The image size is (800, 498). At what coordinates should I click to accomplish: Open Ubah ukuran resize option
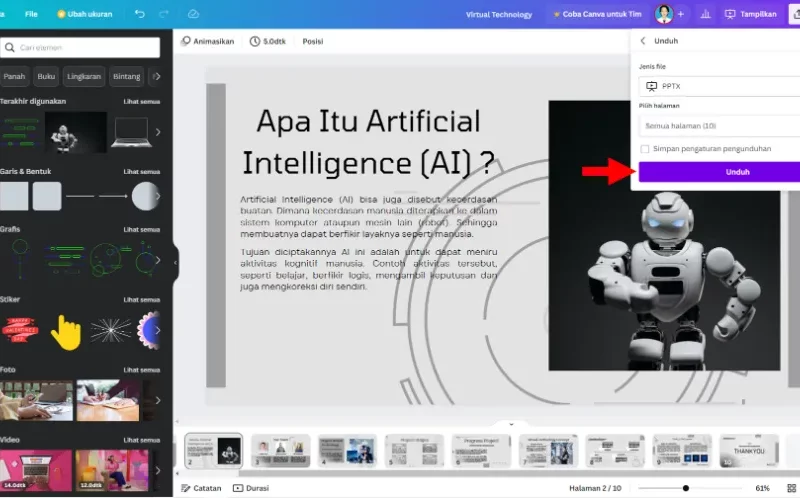[x=85, y=14]
